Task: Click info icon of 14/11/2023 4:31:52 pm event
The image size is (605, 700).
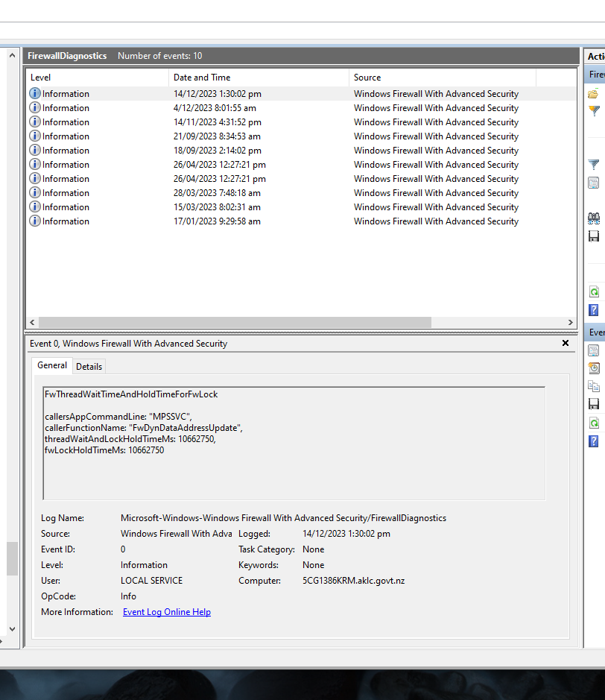Action: [x=35, y=122]
